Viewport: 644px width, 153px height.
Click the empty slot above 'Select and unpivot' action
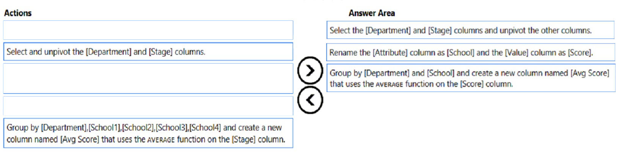(x=148, y=30)
